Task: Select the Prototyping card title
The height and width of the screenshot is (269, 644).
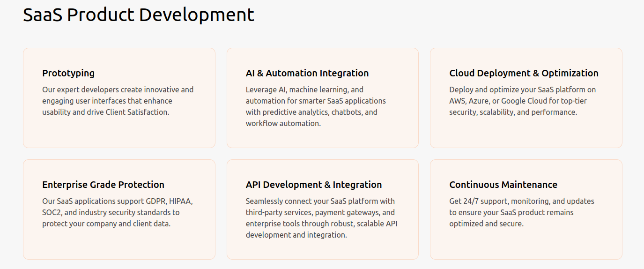Action: pos(68,73)
